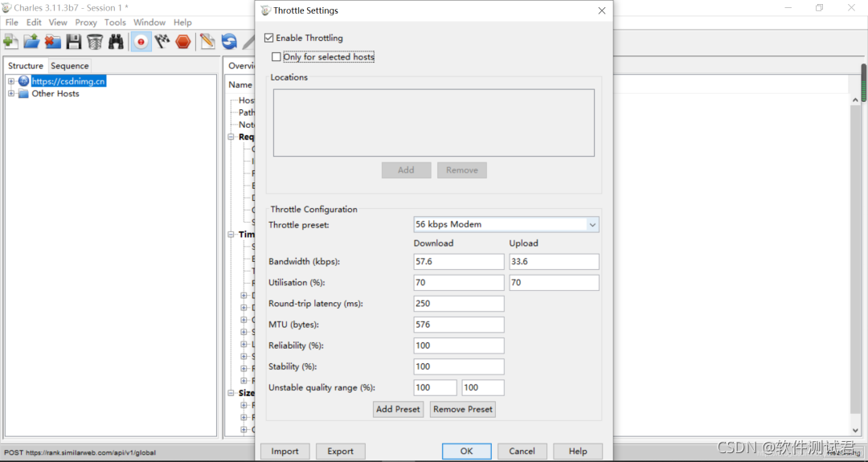The width and height of the screenshot is (868, 462).
Task: Collapse the Tim section in Overview
Action: point(231,234)
